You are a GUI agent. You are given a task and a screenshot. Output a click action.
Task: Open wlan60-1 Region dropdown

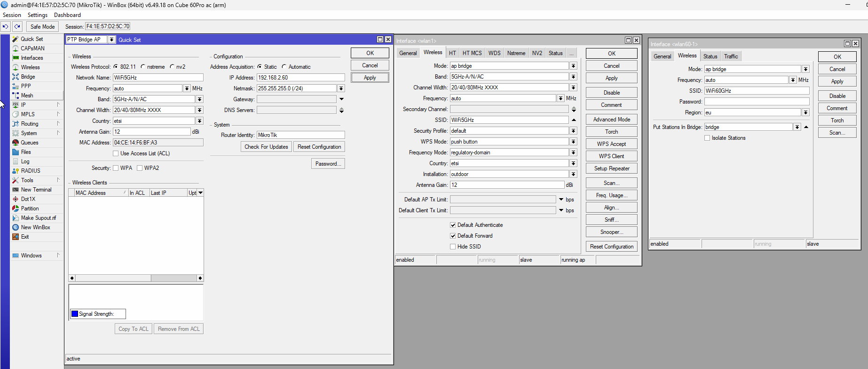click(x=806, y=112)
